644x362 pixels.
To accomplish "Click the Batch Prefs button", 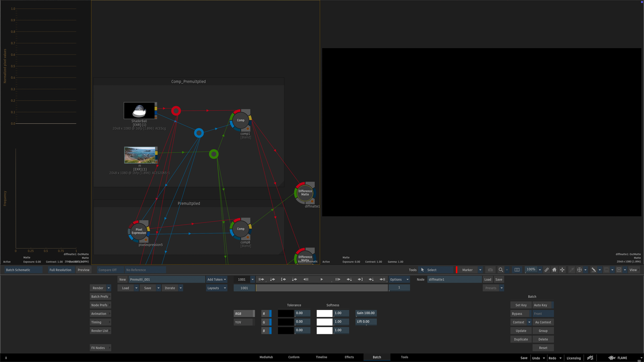I will click(x=100, y=297).
